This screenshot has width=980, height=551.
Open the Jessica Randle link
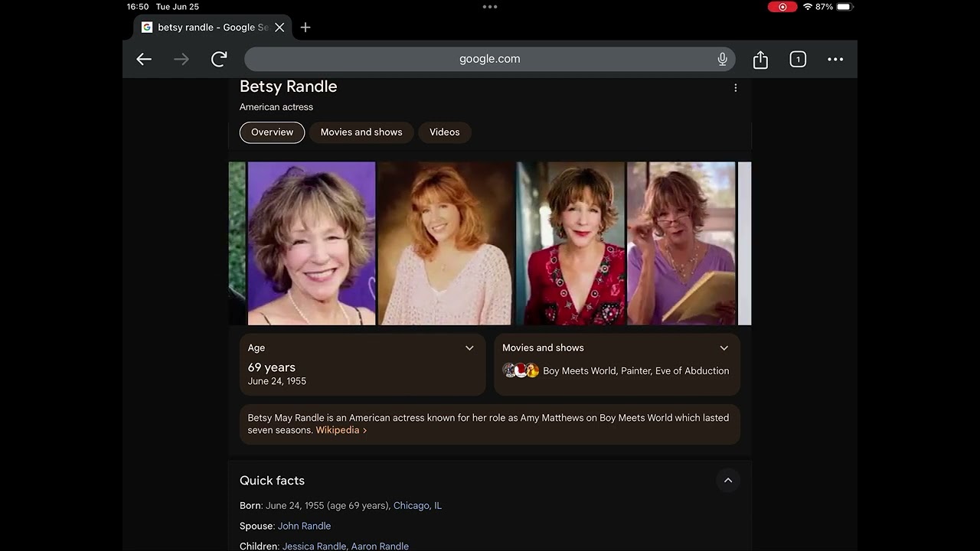314,546
